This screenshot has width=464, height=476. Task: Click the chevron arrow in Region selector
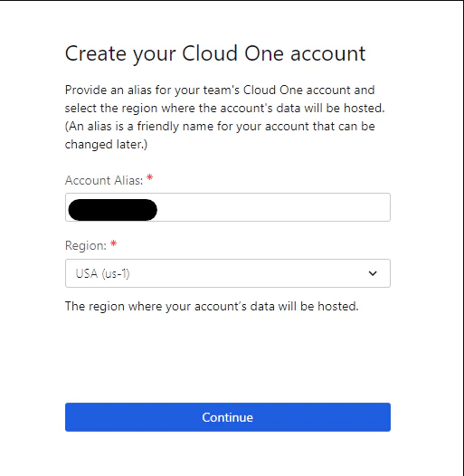click(373, 273)
